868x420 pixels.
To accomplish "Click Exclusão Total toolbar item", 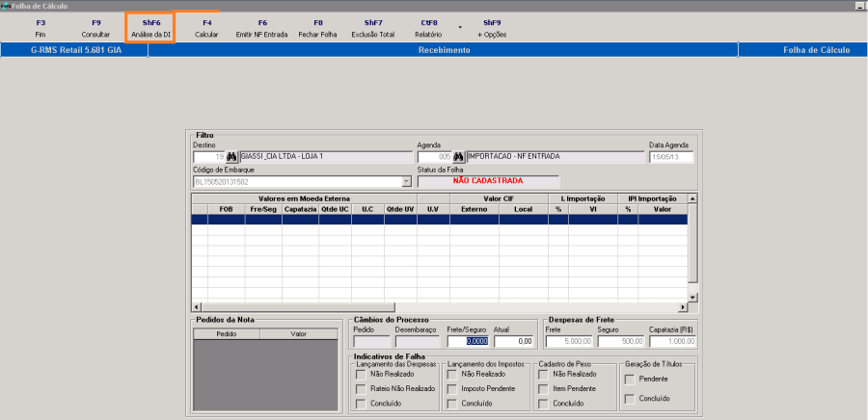I will coord(373,29).
